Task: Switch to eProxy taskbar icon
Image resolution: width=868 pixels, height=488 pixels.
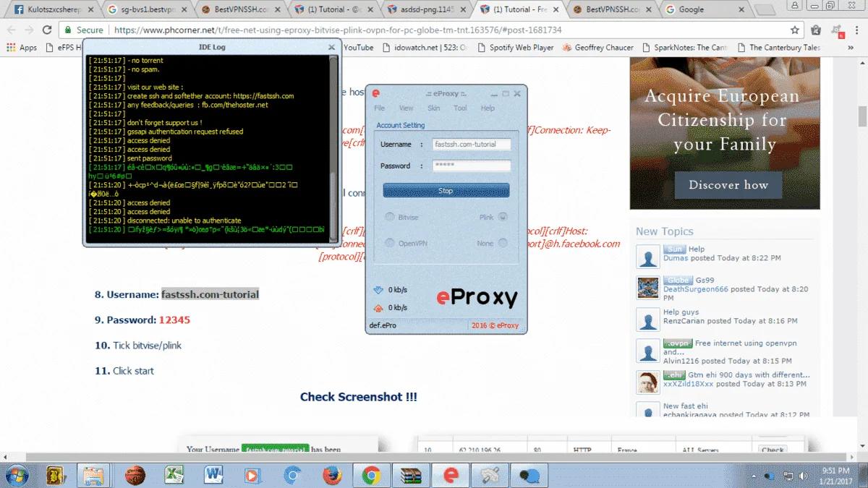Action: tap(451, 475)
